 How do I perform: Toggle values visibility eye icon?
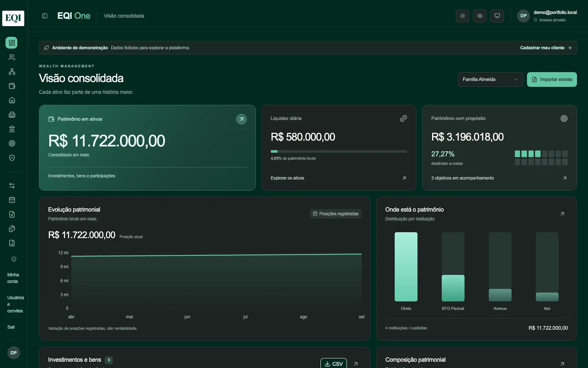(480, 16)
